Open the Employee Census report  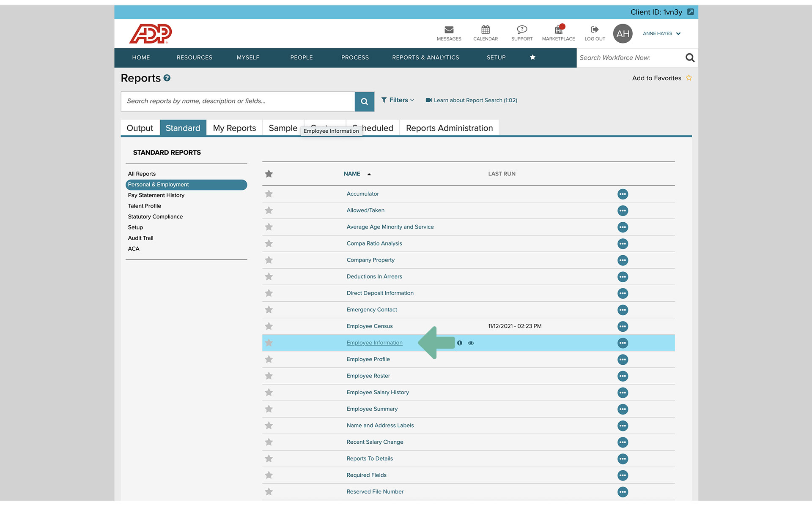click(x=370, y=326)
